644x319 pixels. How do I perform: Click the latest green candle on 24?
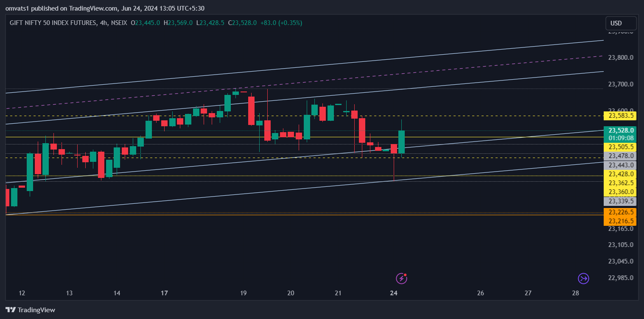401,141
